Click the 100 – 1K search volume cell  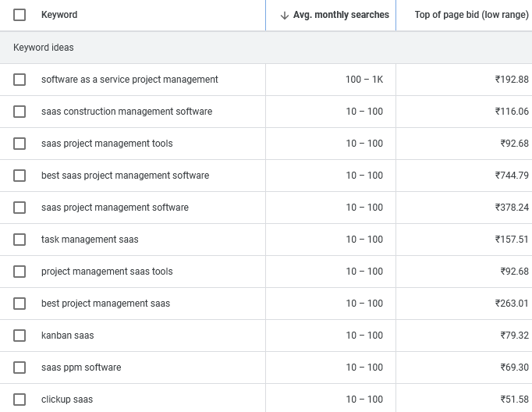click(x=364, y=80)
